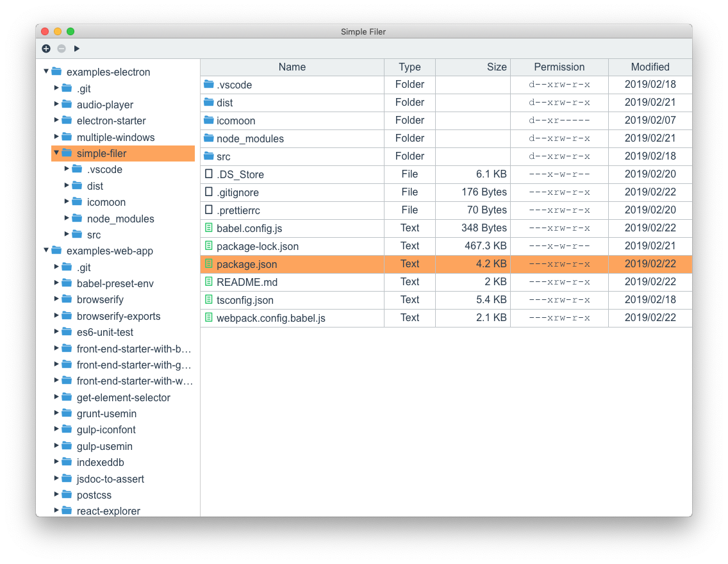This screenshot has width=728, height=564.
Task: Click the .vscode folder icon in file list
Action: click(209, 84)
